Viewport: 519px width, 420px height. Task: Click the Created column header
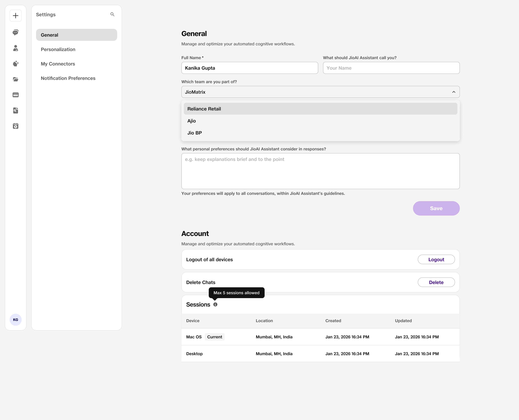pos(333,321)
